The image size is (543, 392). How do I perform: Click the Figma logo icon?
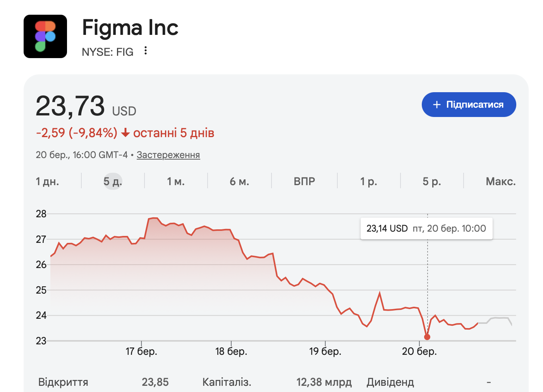pos(45,36)
